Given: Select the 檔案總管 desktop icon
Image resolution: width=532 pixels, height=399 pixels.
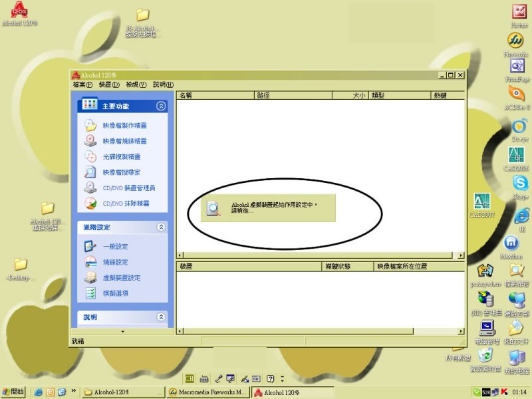Looking at the screenshot, I should tap(517, 275).
